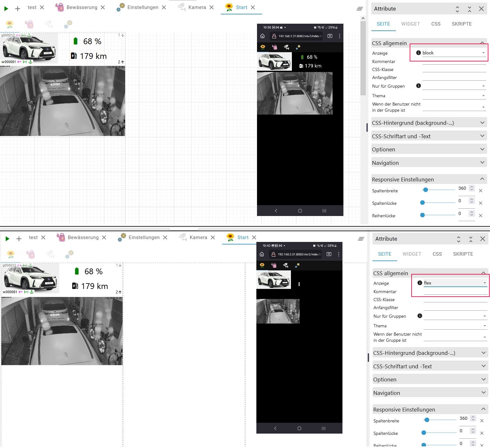490x448 pixels.
Task: Switch to the SKRIPTE tab in the lower Attribute panel
Action: click(463, 254)
